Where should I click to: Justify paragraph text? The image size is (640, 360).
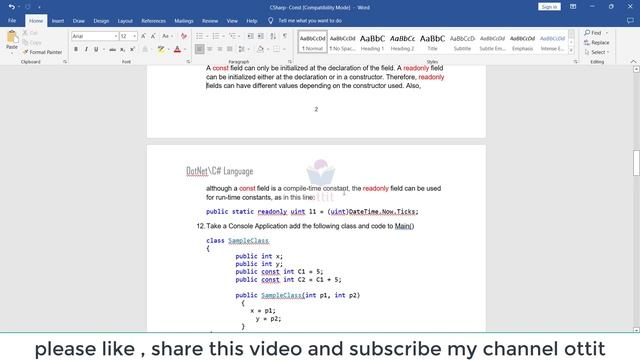click(230, 49)
